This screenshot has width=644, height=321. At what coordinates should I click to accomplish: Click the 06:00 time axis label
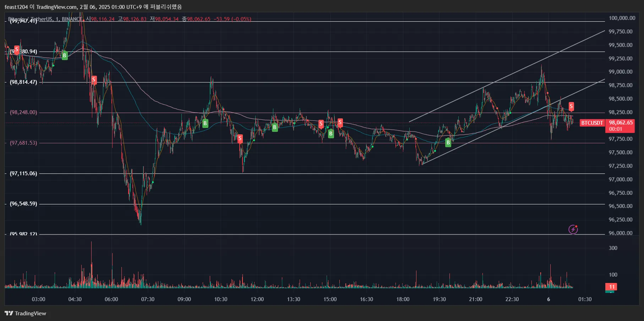[111, 299]
